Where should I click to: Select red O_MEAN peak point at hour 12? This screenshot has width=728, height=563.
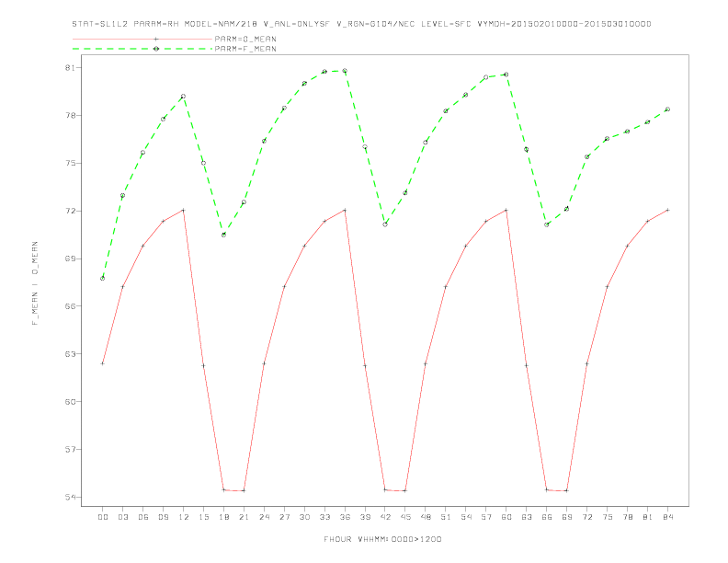coord(184,211)
